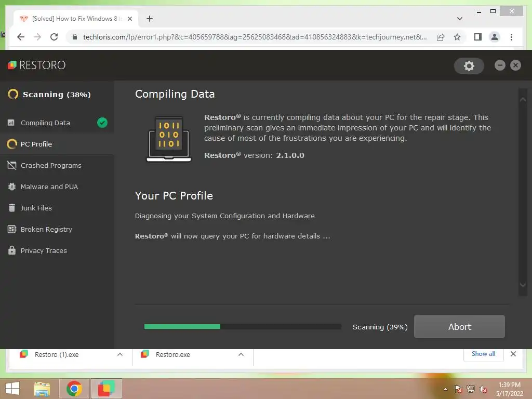Screen dimensions: 532x399
Task: Toggle Chrome side panel
Action: (x=478, y=37)
